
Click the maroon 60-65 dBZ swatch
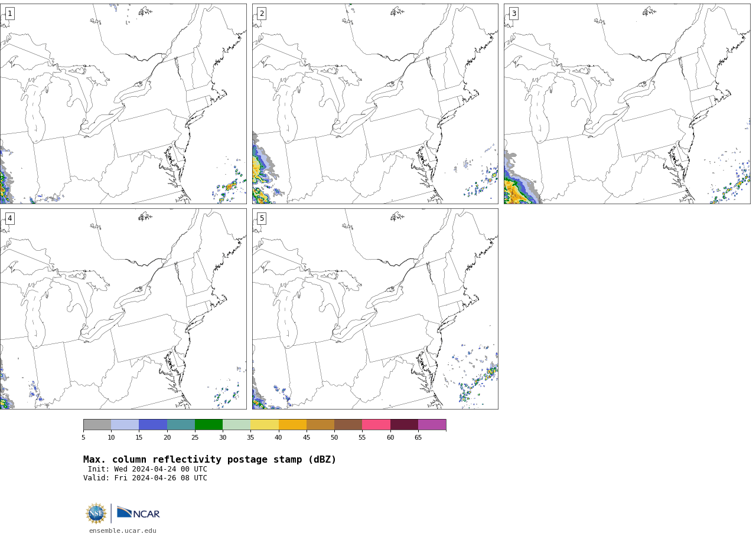(x=404, y=425)
